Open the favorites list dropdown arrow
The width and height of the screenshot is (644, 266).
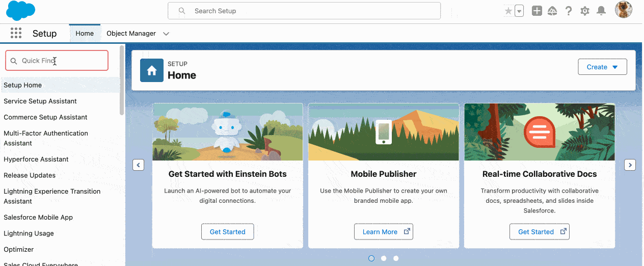[x=519, y=11]
